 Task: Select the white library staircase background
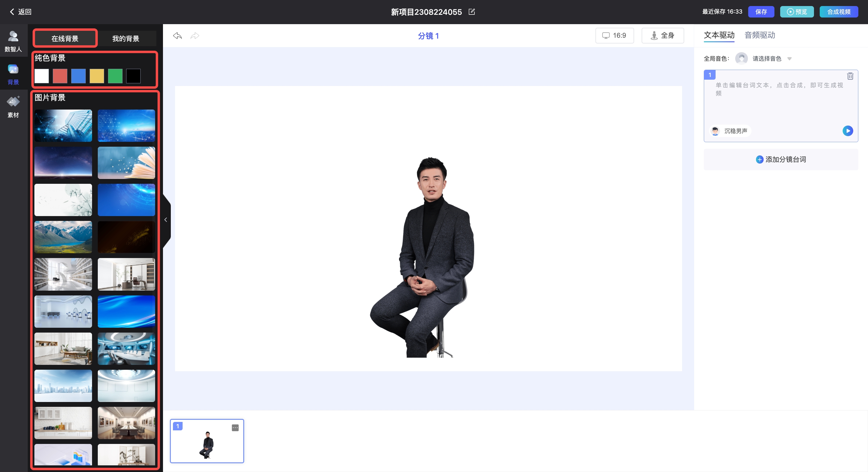click(x=63, y=274)
